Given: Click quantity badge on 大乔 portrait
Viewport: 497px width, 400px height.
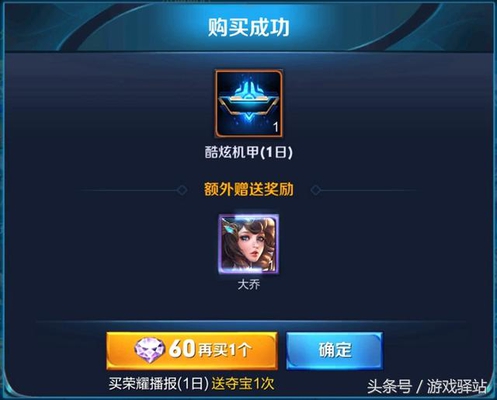Looking at the screenshot, I should coord(271,265).
